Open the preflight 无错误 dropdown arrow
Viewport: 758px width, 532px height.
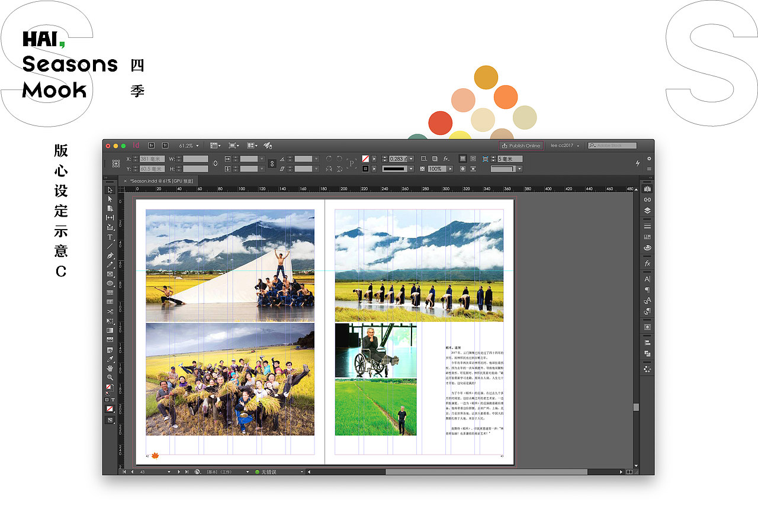(x=301, y=472)
